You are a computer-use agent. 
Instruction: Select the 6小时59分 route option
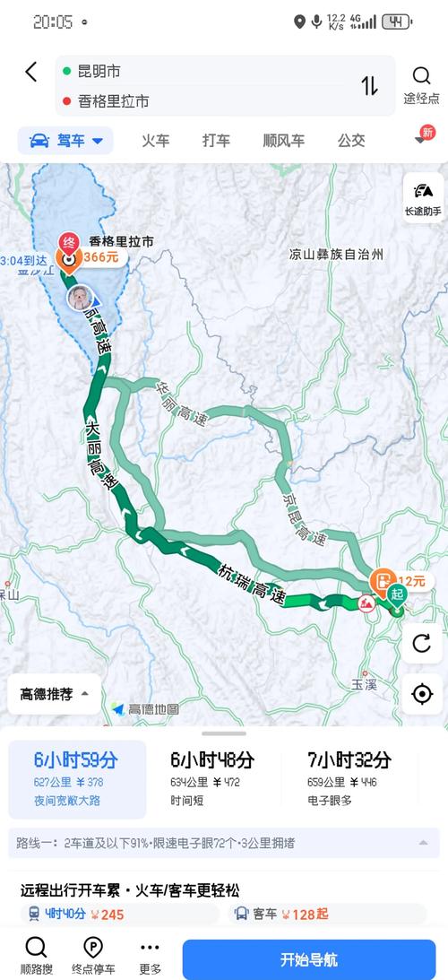(x=77, y=779)
